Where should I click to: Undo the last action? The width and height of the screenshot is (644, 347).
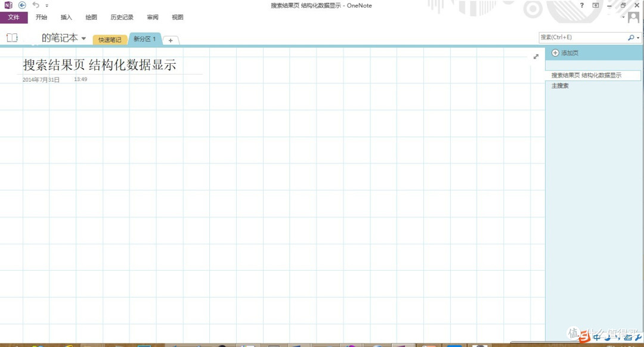36,5
